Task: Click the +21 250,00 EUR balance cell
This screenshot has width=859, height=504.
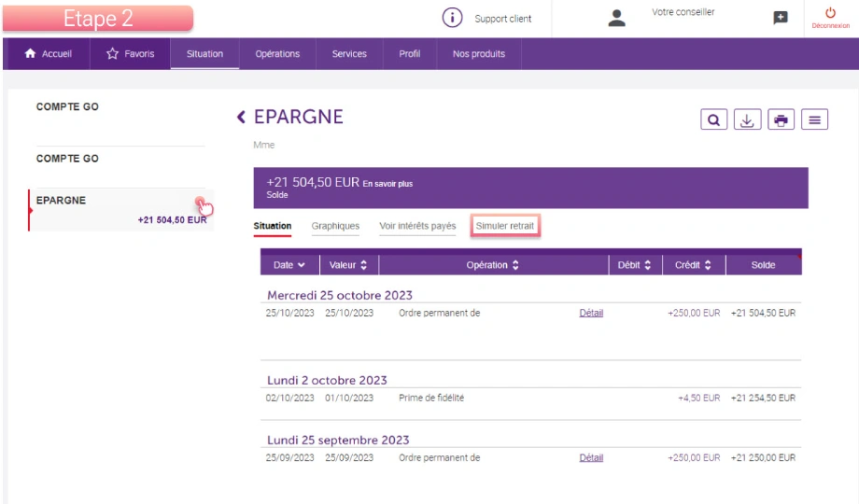Action: (763, 457)
